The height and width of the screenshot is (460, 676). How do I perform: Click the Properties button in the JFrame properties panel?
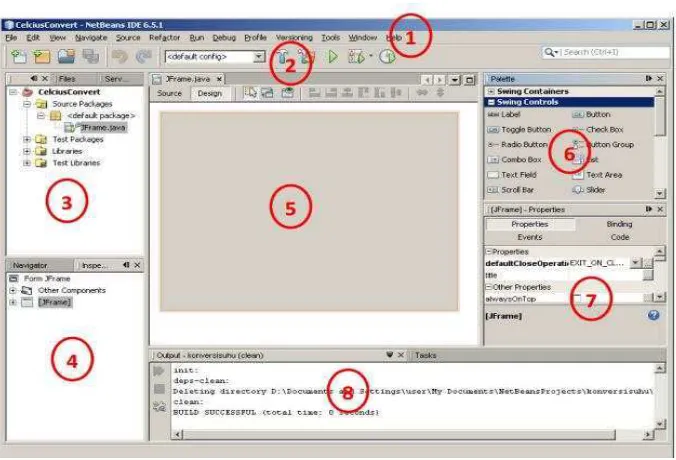(x=529, y=224)
